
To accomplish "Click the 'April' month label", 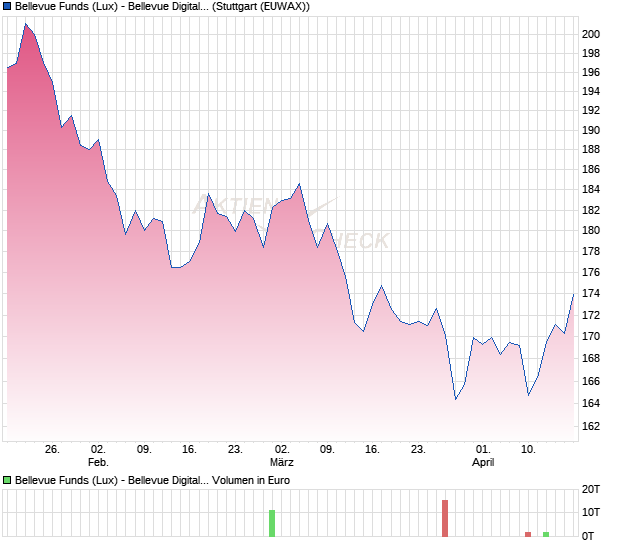I will point(483,462).
